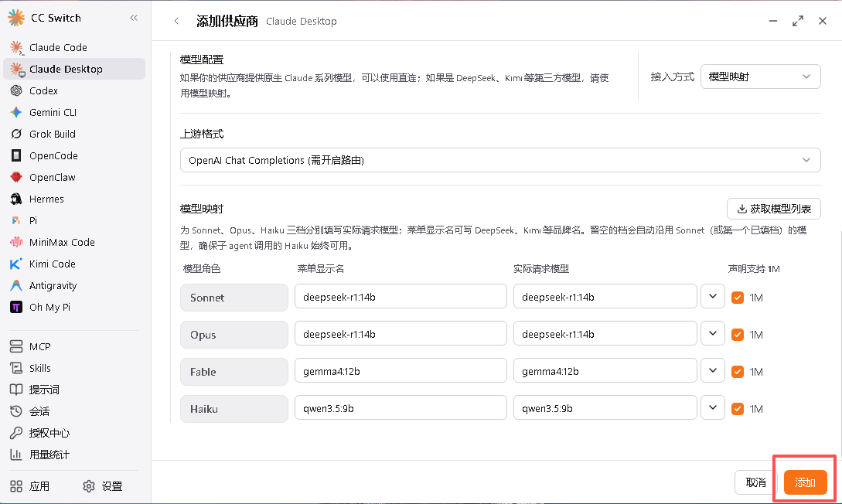
Task: Open Gemini CLI via its star icon
Action: click(16, 112)
